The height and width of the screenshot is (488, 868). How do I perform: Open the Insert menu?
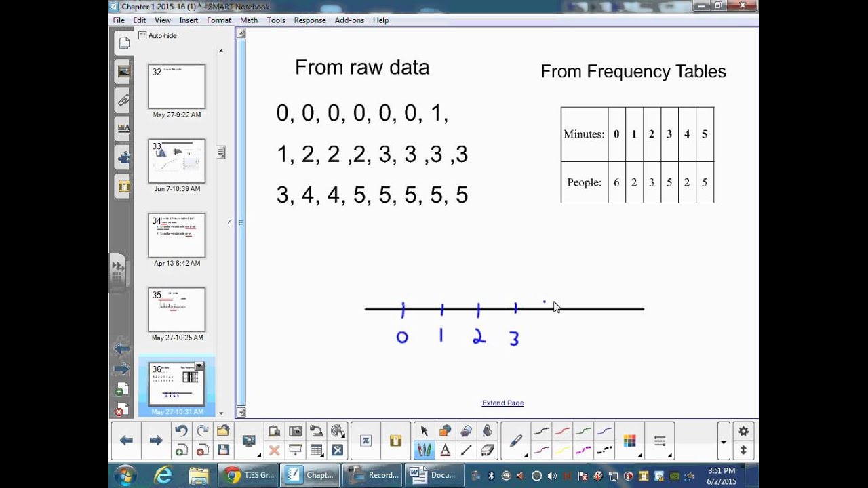click(189, 20)
